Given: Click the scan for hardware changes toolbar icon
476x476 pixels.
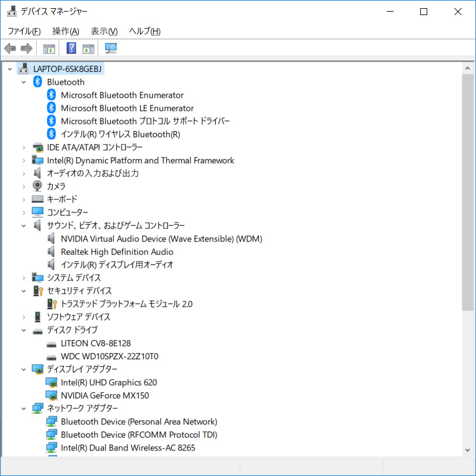Looking at the screenshot, I should pos(110,48).
